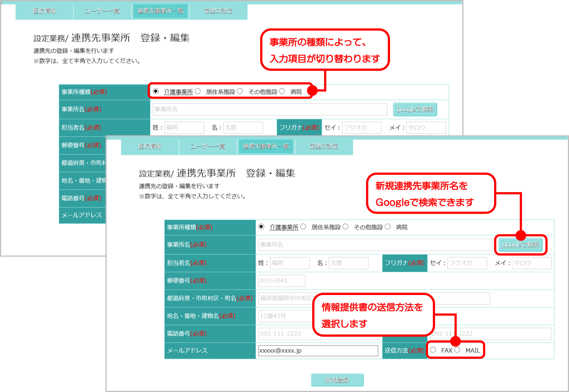Click googleで検索 button in the back window

[415, 110]
